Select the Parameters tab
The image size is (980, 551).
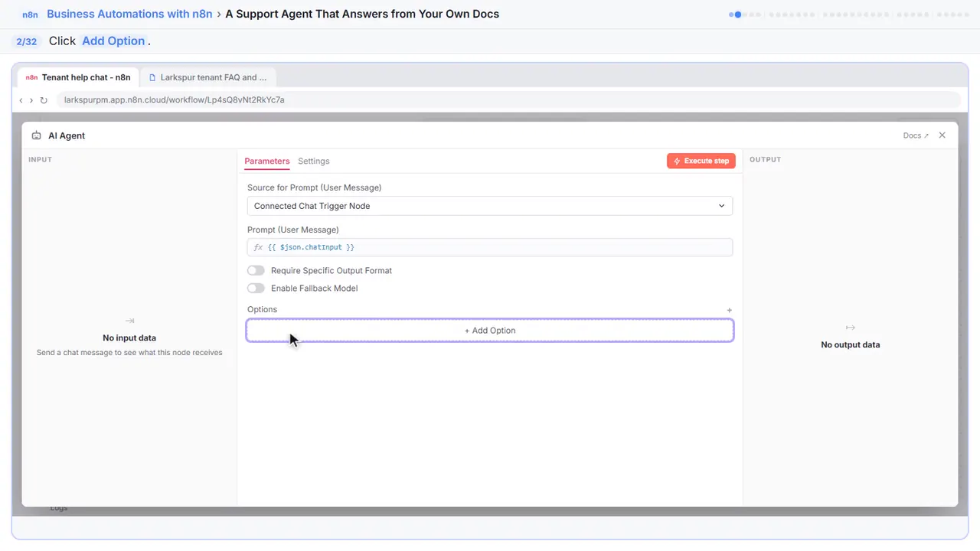coord(267,161)
